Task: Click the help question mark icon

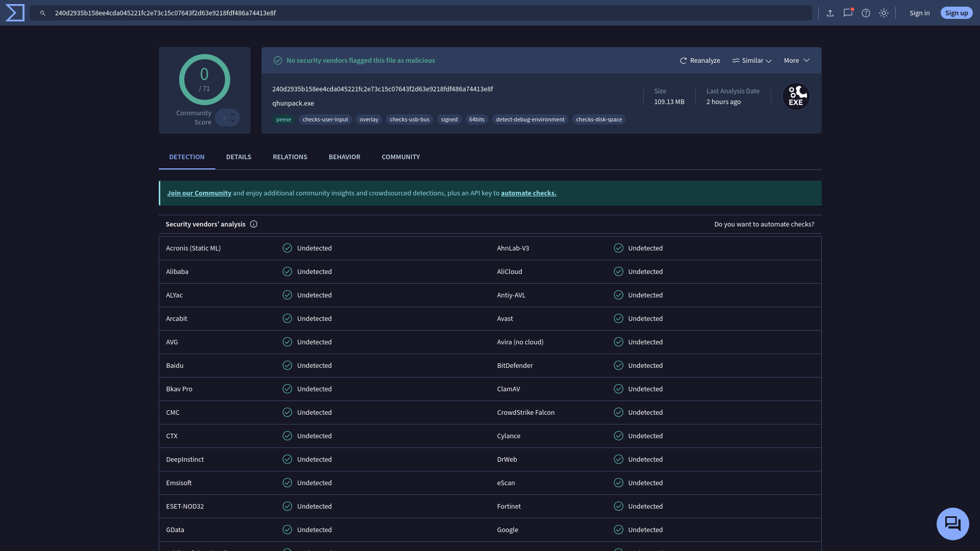Action: tap(866, 13)
